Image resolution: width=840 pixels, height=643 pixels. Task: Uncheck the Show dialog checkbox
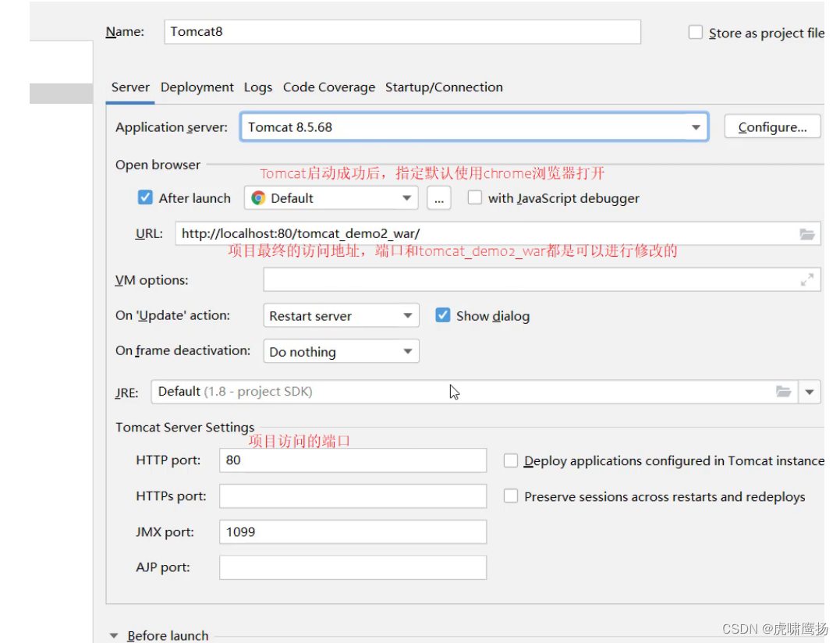(443, 315)
